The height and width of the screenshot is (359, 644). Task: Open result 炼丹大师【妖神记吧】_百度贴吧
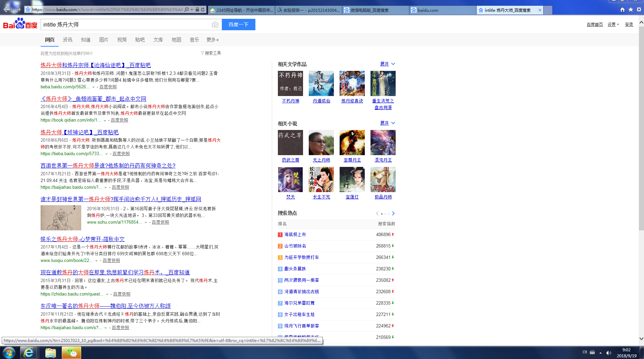pyautogui.click(x=80, y=132)
